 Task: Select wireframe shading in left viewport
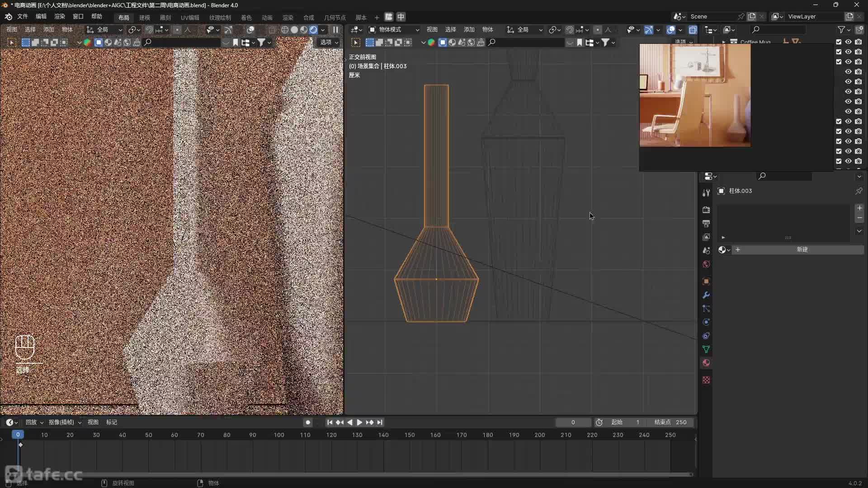[x=285, y=30]
